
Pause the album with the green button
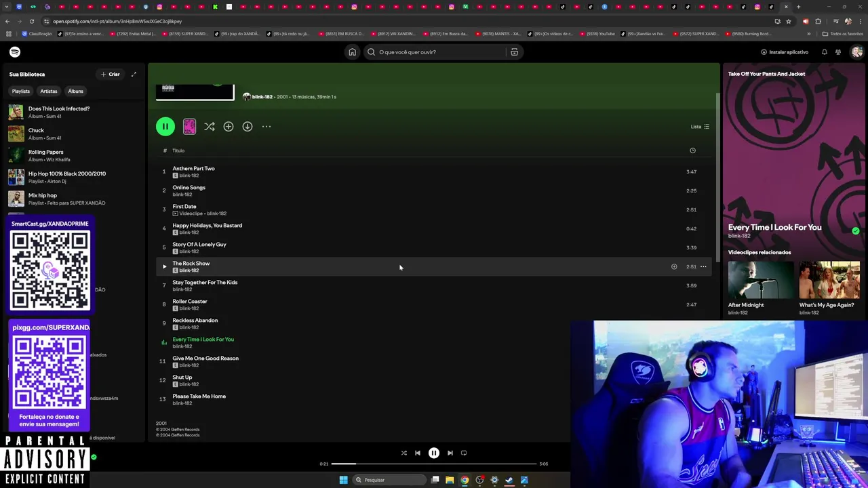click(165, 126)
